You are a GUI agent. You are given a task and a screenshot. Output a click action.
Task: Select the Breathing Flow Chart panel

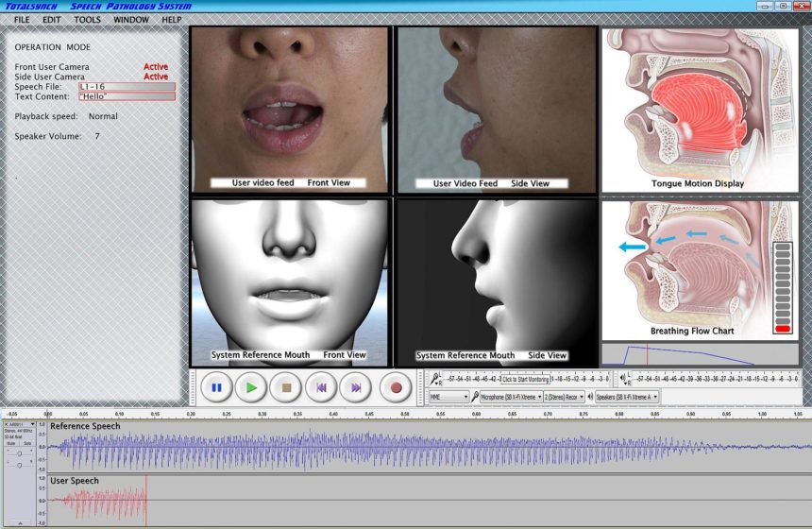[701, 270]
